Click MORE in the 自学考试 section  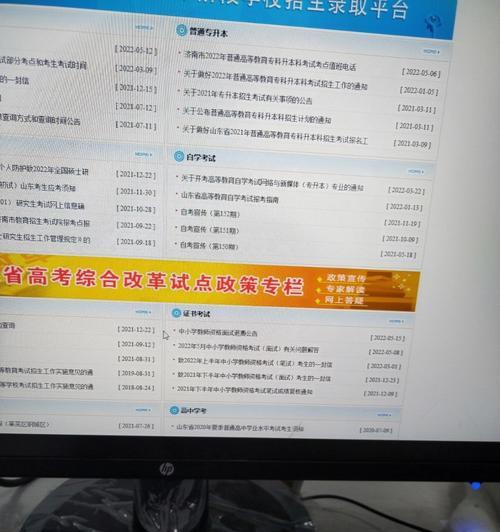[416, 172]
